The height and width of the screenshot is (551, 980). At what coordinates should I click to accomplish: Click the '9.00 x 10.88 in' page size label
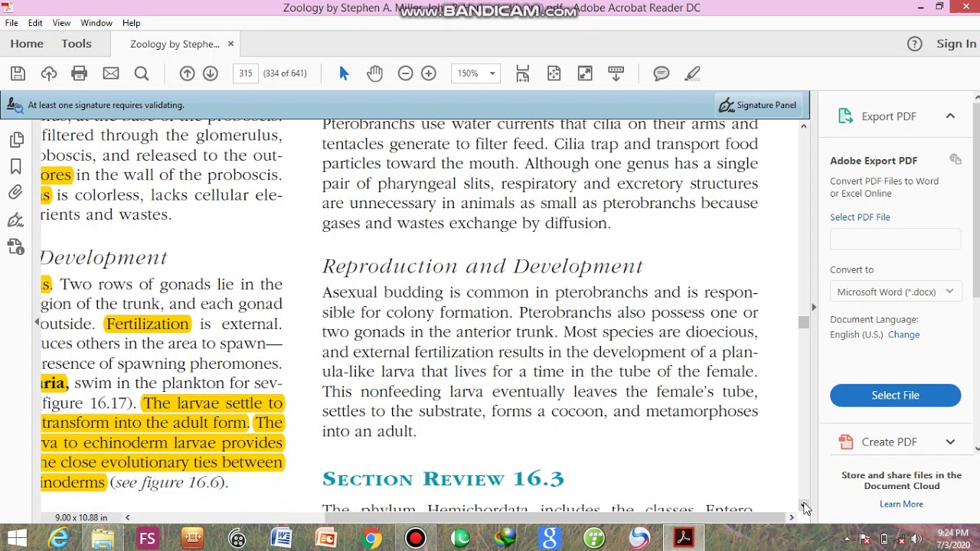[81, 518]
